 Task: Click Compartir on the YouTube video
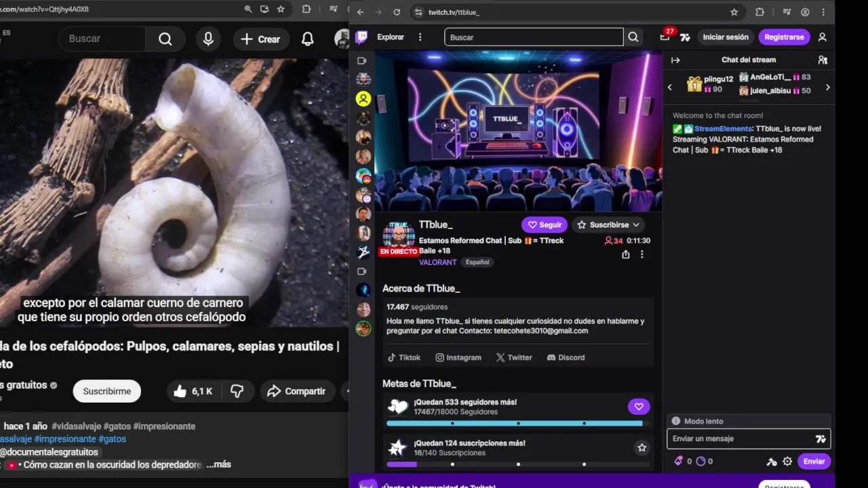pyautogui.click(x=296, y=391)
